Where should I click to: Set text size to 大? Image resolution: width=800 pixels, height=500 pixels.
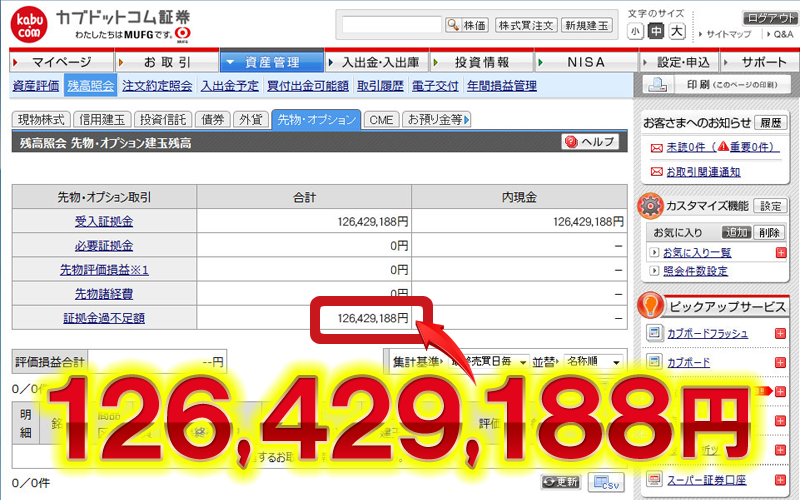(x=677, y=32)
